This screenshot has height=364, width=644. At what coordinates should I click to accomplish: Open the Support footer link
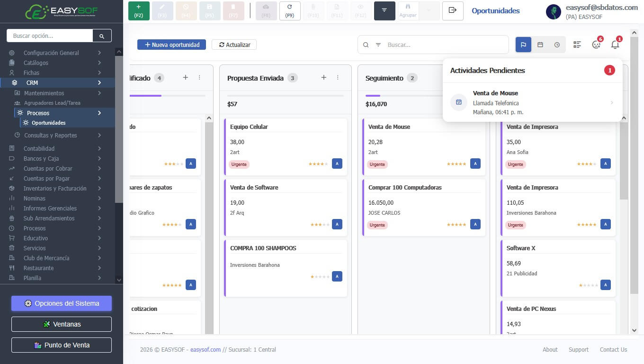tap(578, 350)
